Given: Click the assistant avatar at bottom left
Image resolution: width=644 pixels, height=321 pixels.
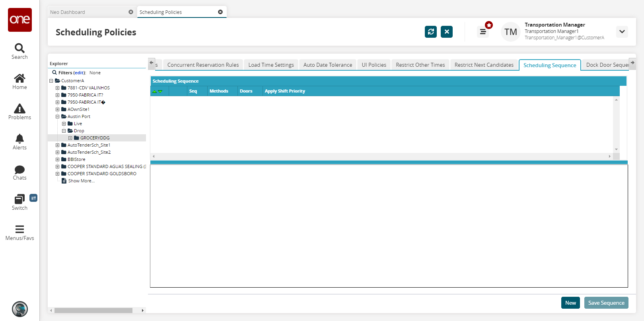Looking at the screenshot, I should click(x=20, y=309).
